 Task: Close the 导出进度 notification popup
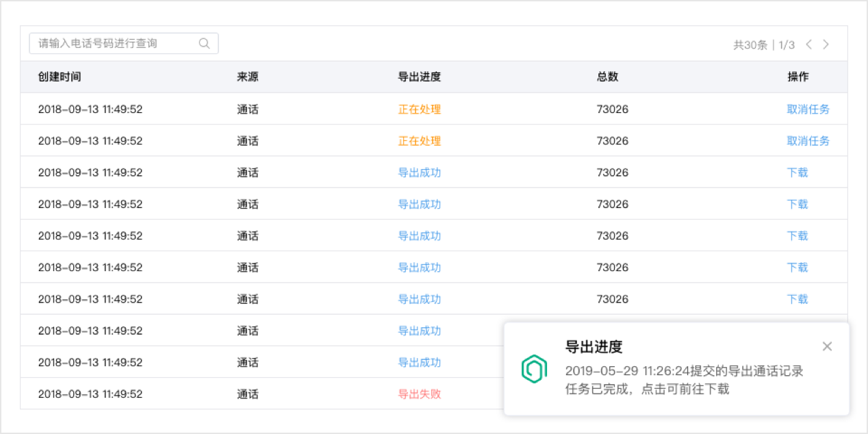tap(827, 346)
